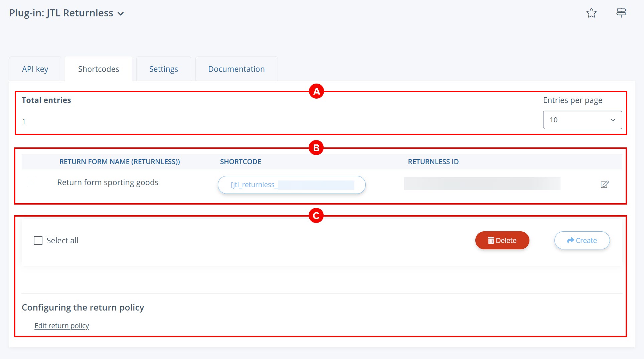Open the Entries per page dropdown
The image size is (644, 359).
coord(582,120)
